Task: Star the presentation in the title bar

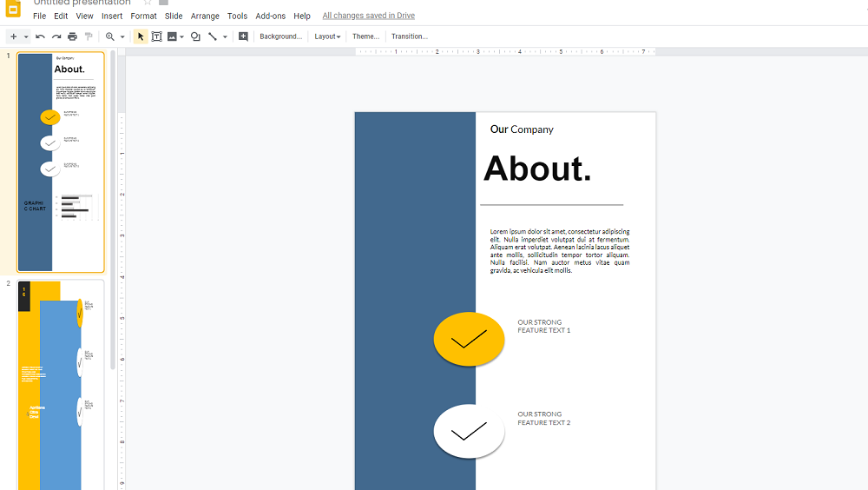Action: [148, 3]
